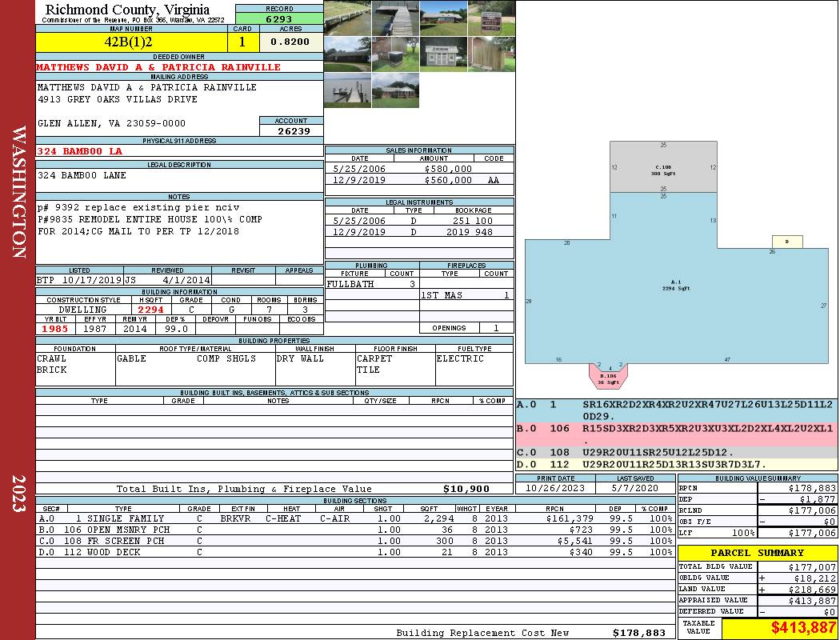View the dock over open water photo
Image resolution: width=840 pixels, height=640 pixels.
pos(347,90)
